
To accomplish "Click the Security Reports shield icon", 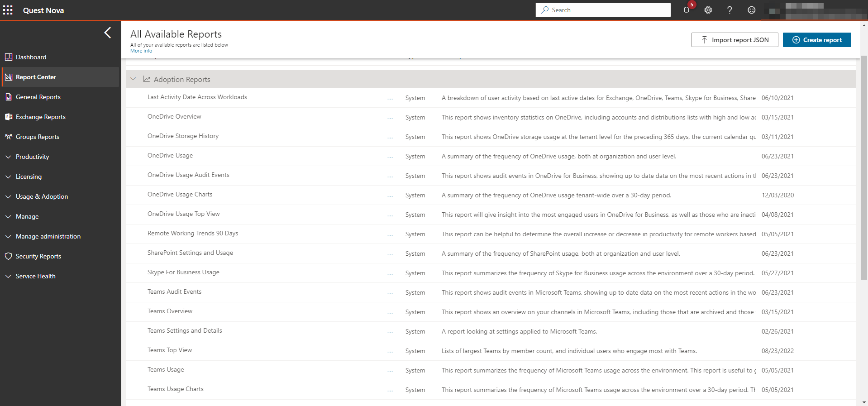I will (8, 256).
